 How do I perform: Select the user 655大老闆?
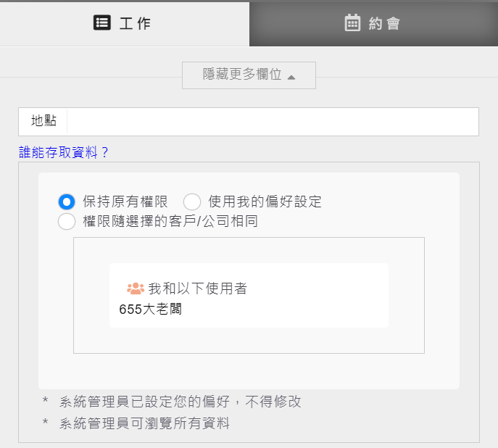150,310
